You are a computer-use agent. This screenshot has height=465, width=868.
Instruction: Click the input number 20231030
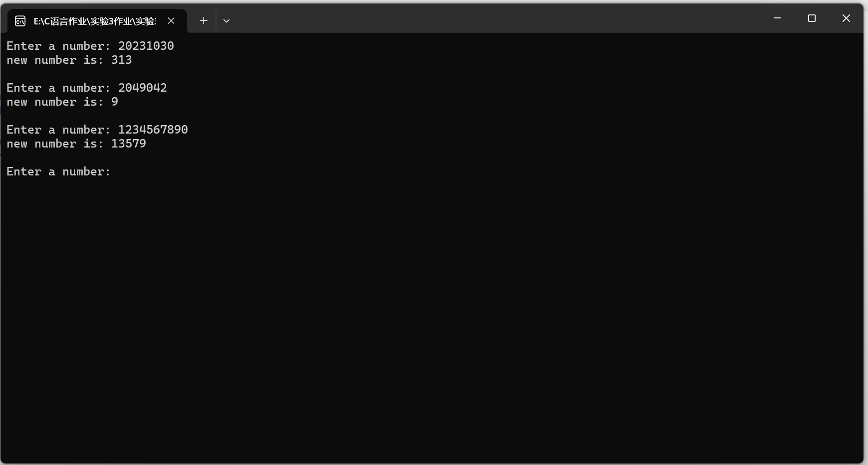click(x=146, y=46)
